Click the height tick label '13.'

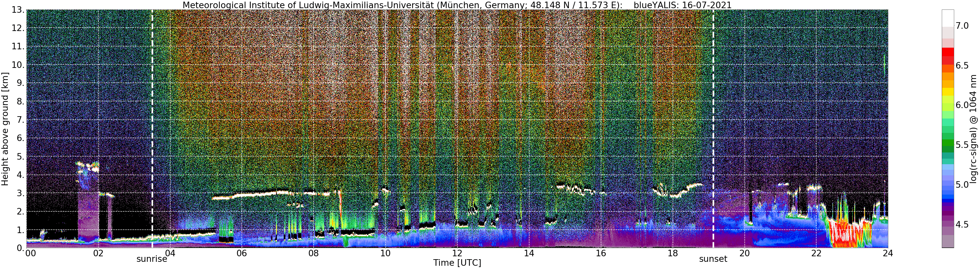18,9
